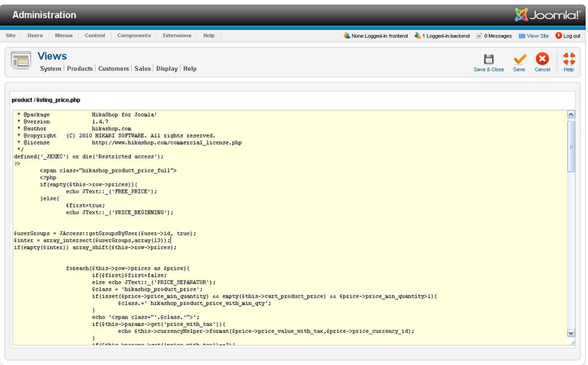588x365 pixels.
Task: Click the Views page icon
Action: coord(21,60)
